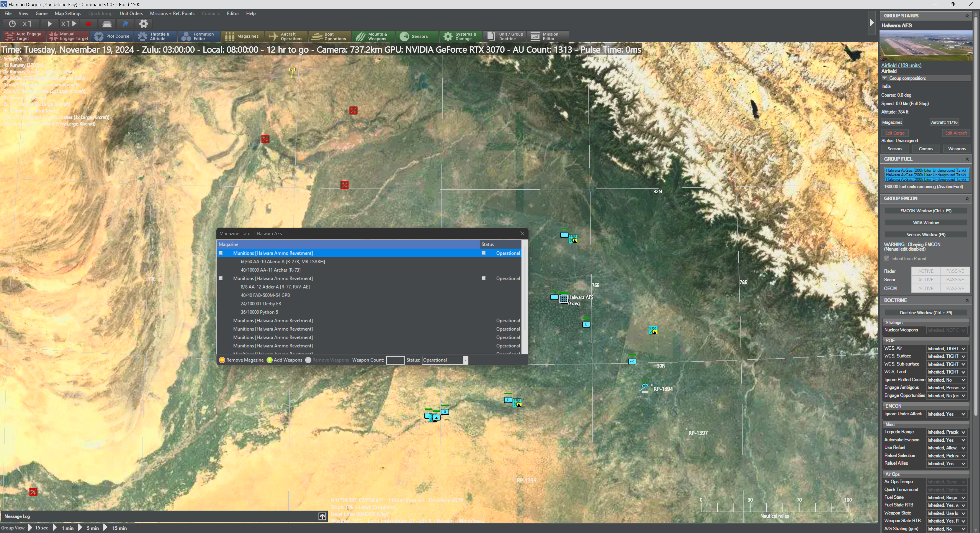Open the Unit Orders menu

[x=131, y=13]
